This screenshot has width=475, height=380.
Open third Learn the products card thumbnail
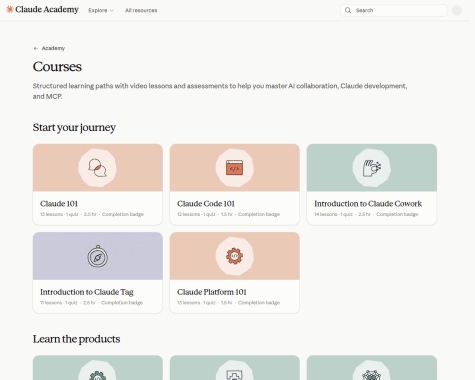[372, 368]
